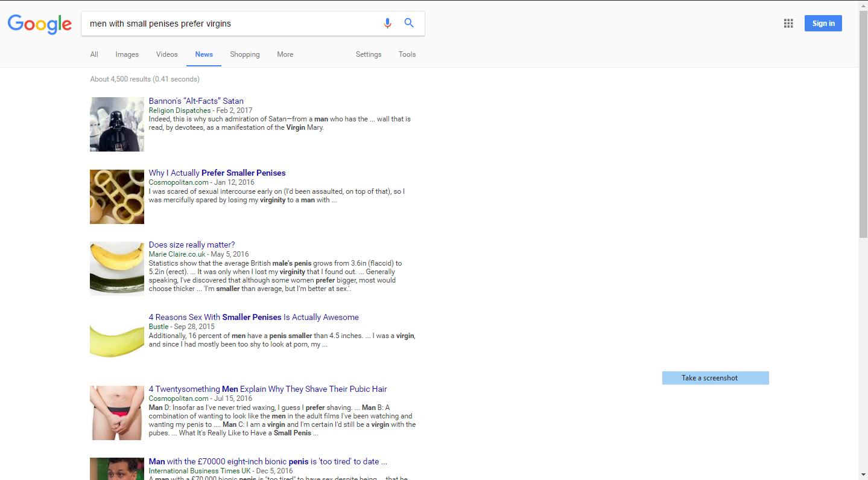Click the Bustle result banana thumbnail
This screenshot has height=480, width=868.
coord(117,341)
